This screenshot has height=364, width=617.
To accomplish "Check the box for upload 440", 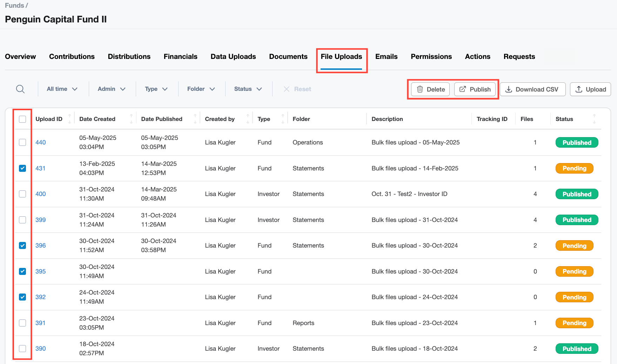I will [x=22, y=142].
